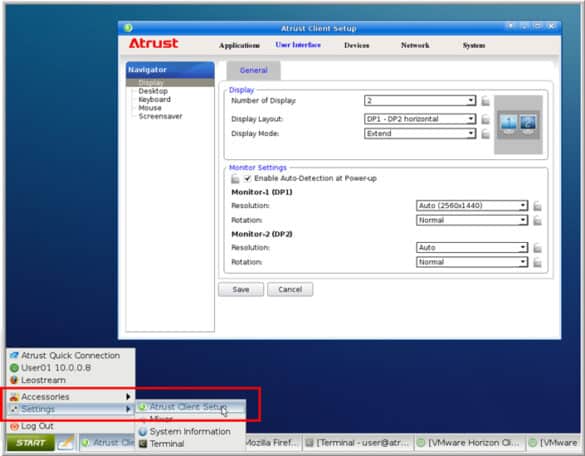Select monitor 2 in the display layout preview
The height and width of the screenshot is (456, 585).
tap(528, 124)
